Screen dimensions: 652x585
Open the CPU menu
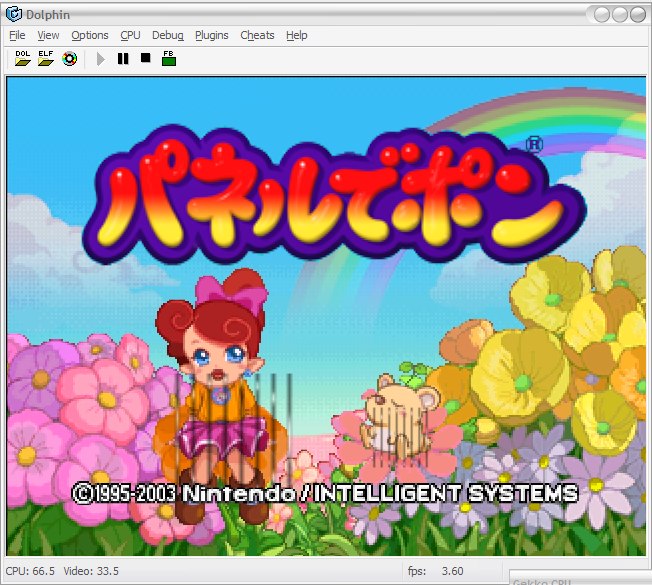pos(130,35)
